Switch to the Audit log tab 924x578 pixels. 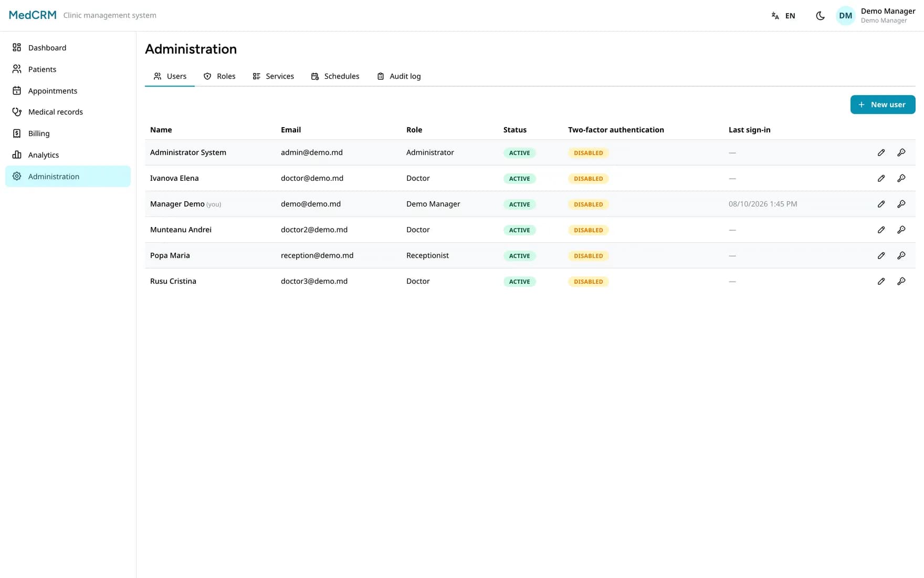[399, 76]
